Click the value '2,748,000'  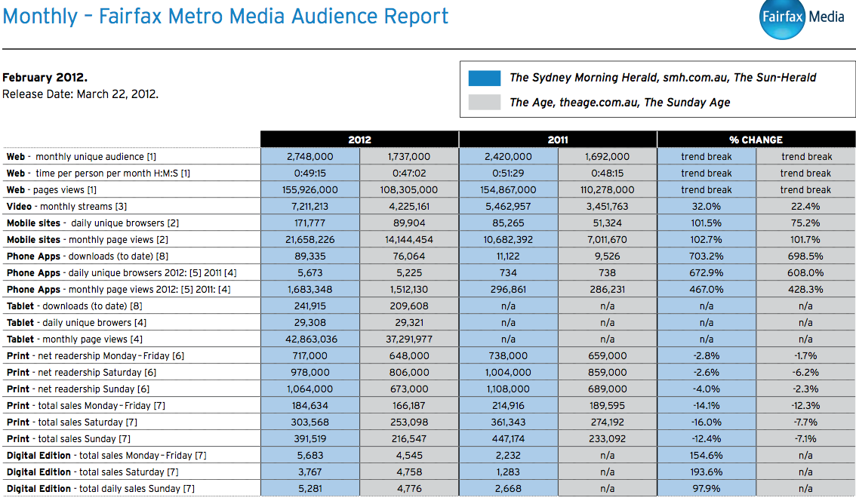click(x=310, y=156)
